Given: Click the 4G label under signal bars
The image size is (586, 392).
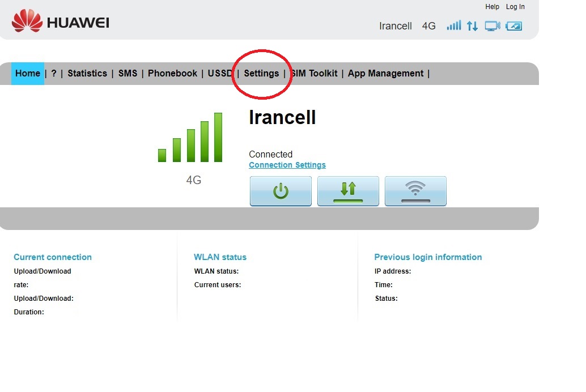Looking at the screenshot, I should (194, 180).
